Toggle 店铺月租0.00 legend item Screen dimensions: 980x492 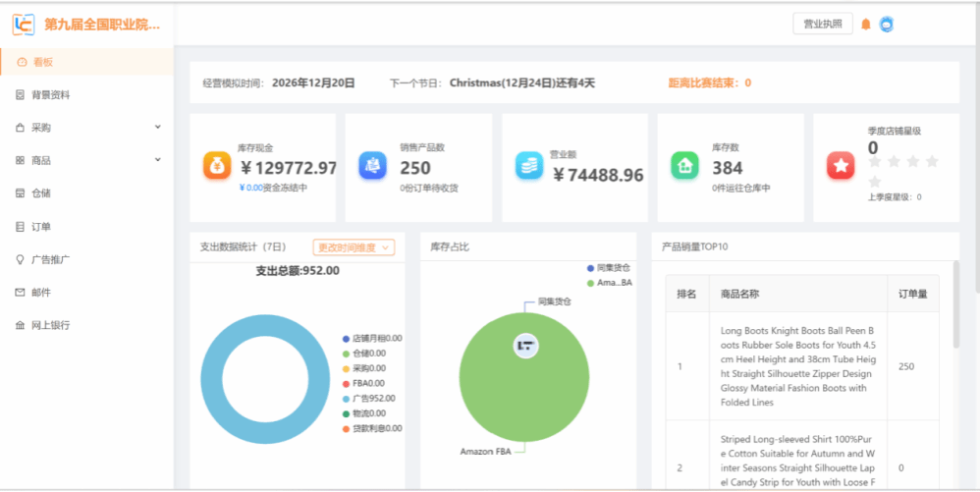(x=372, y=338)
